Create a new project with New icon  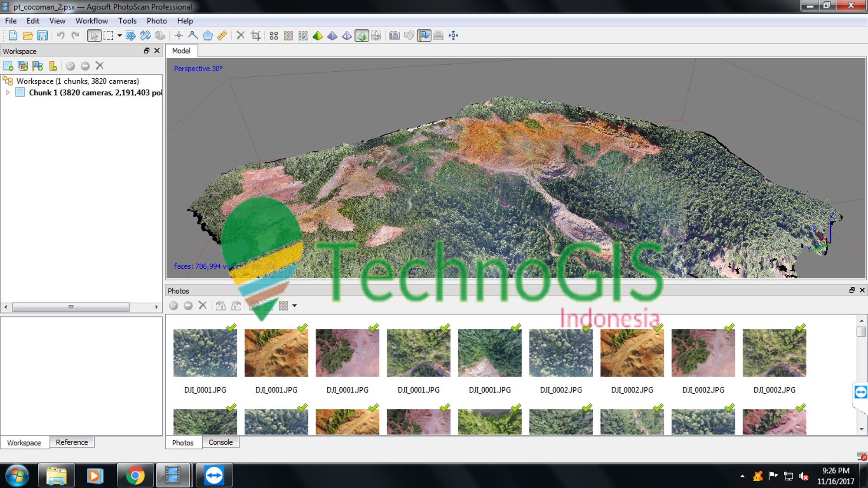(x=13, y=36)
